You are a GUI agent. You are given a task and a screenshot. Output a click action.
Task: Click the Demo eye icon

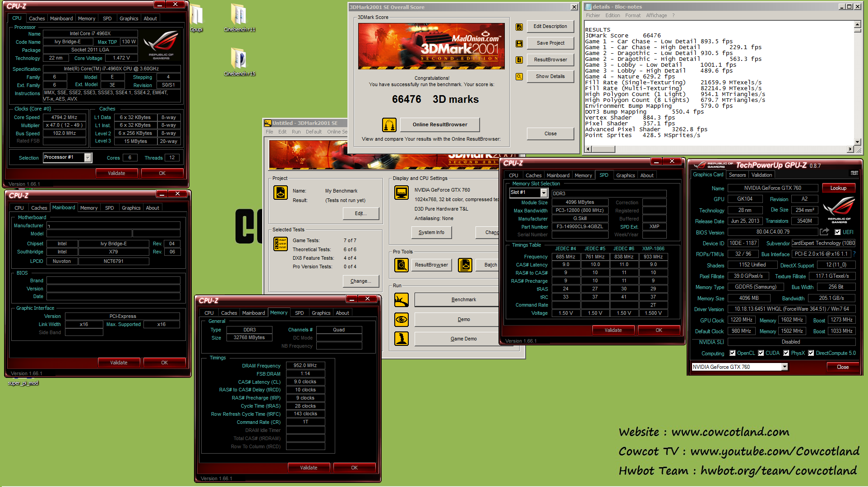coord(401,320)
